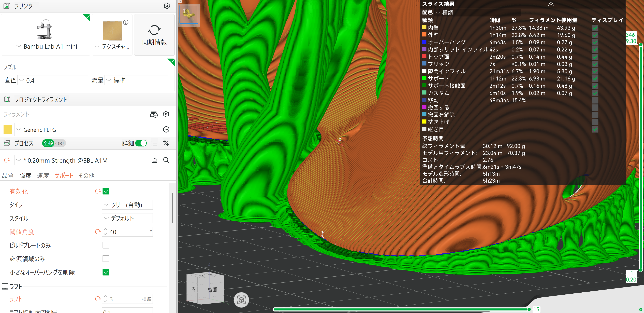Open the 流量 標準 dropdown

pyautogui.click(x=136, y=80)
